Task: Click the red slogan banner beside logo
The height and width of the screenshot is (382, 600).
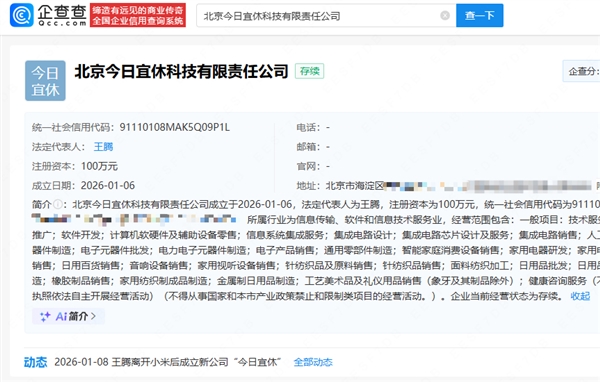Action: pyautogui.click(x=138, y=15)
